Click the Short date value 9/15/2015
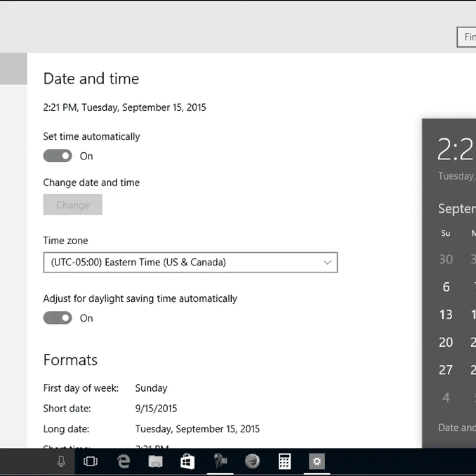Viewport: 476px width, 476px height. [x=156, y=409]
